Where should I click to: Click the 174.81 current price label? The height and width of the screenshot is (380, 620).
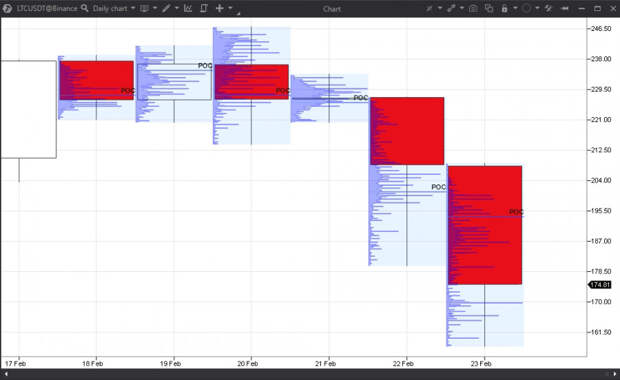coord(600,285)
